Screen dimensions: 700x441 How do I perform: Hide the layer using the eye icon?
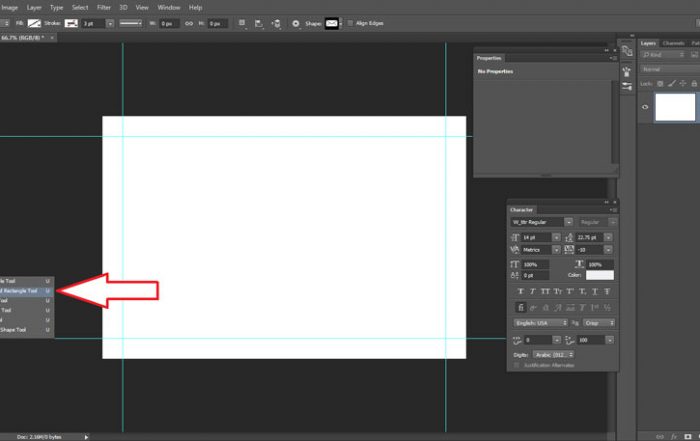pos(645,107)
